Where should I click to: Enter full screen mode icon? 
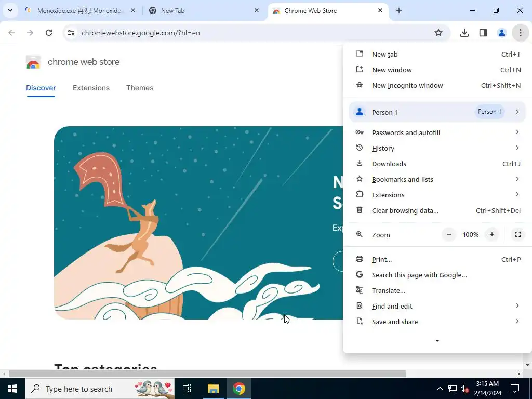point(518,234)
